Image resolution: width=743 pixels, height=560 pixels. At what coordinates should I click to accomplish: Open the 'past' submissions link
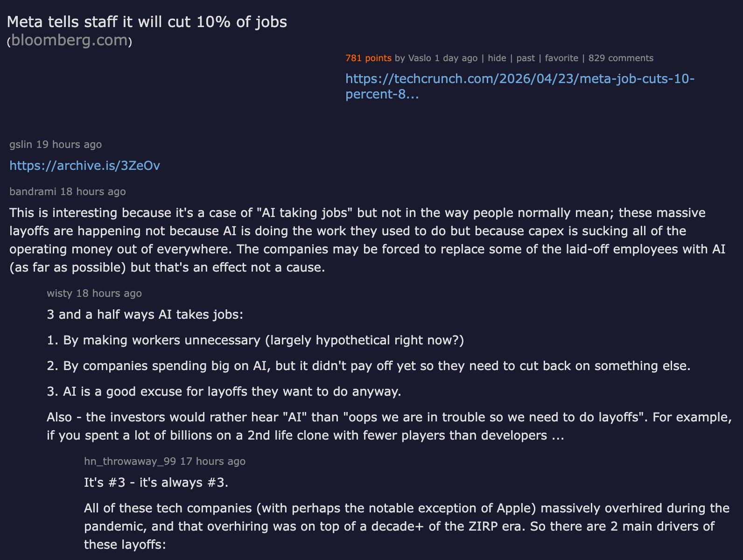click(x=526, y=58)
